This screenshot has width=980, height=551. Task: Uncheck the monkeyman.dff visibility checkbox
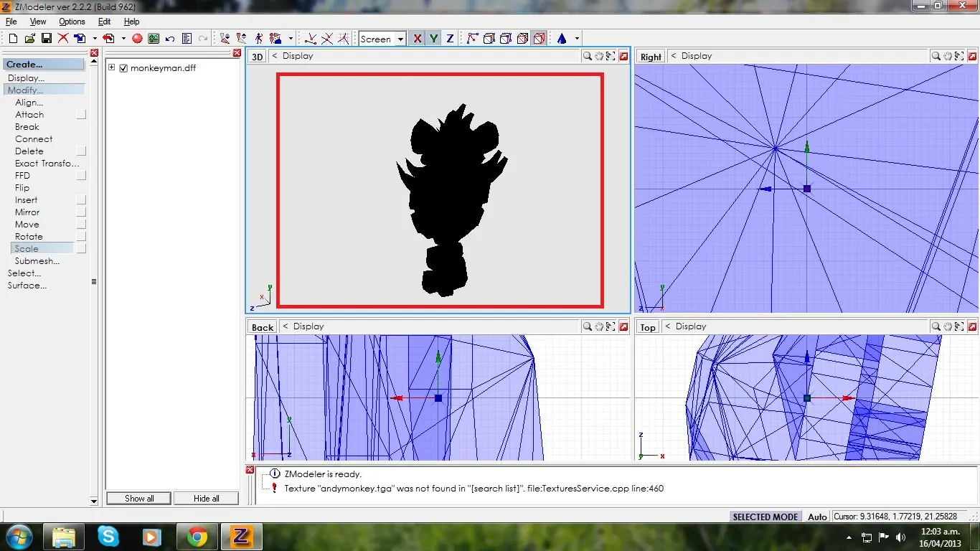tap(123, 68)
